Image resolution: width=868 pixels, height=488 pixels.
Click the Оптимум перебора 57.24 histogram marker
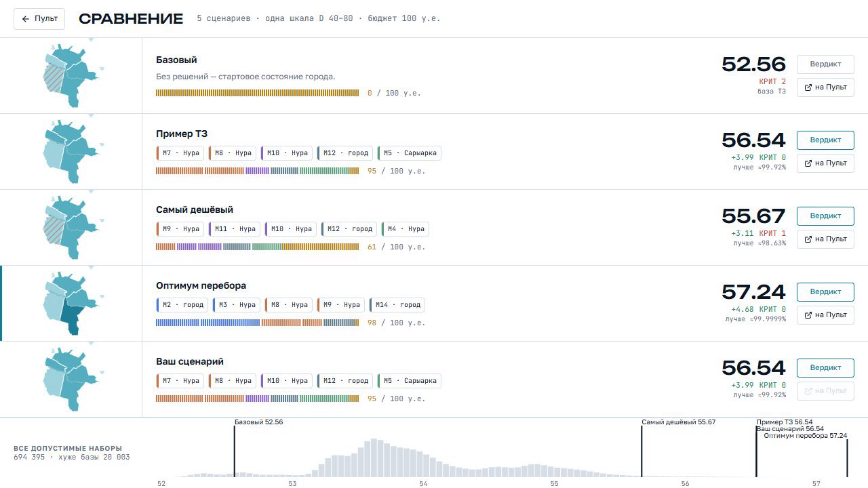[x=847, y=457]
